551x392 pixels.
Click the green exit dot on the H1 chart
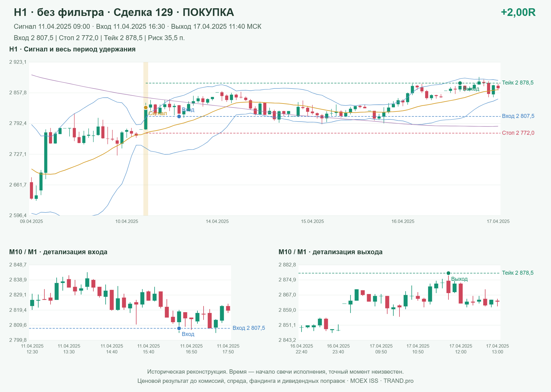coord(460,83)
